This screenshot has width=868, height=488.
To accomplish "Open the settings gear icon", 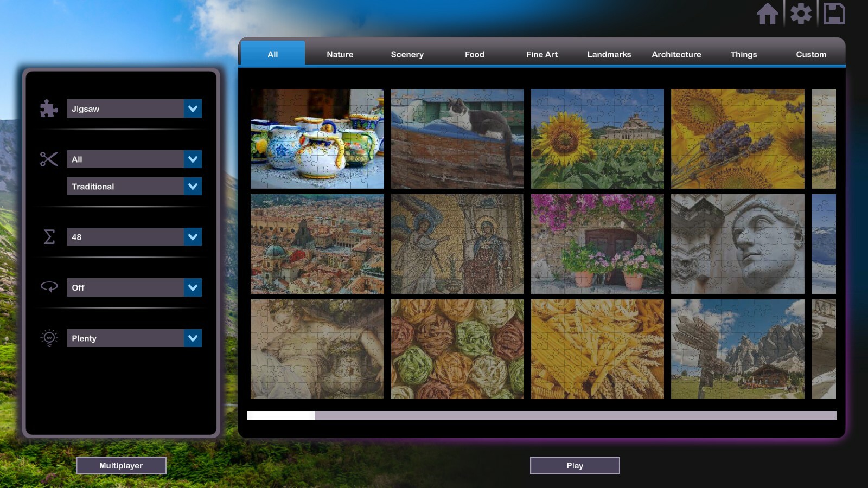I will click(801, 14).
